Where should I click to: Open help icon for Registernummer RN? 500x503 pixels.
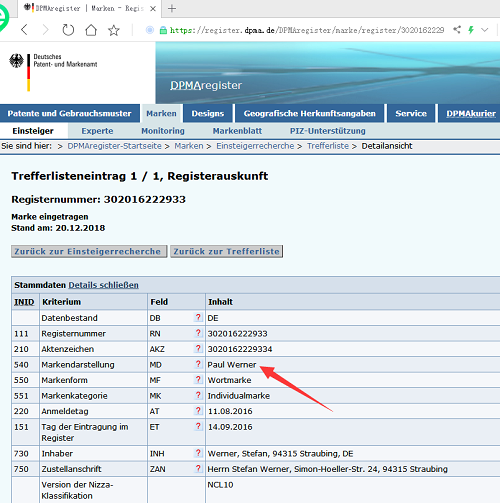coord(198,333)
